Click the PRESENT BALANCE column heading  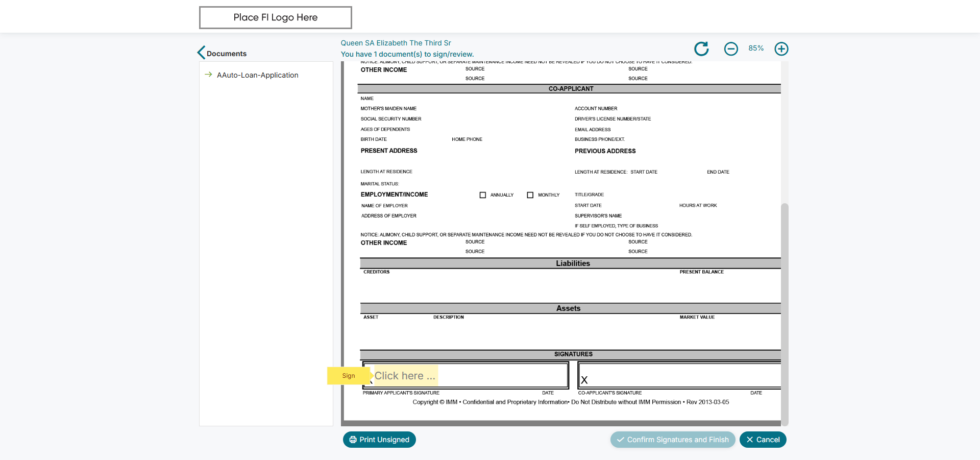coord(702,272)
